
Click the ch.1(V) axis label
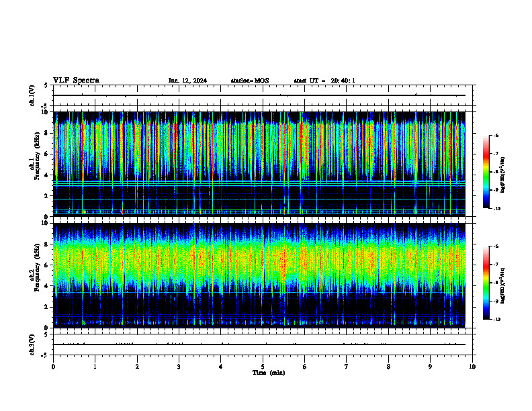pyautogui.click(x=32, y=95)
